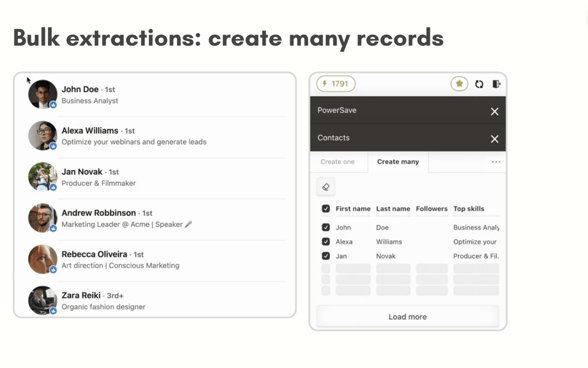
Task: Click the Followers column header
Action: [432, 209]
